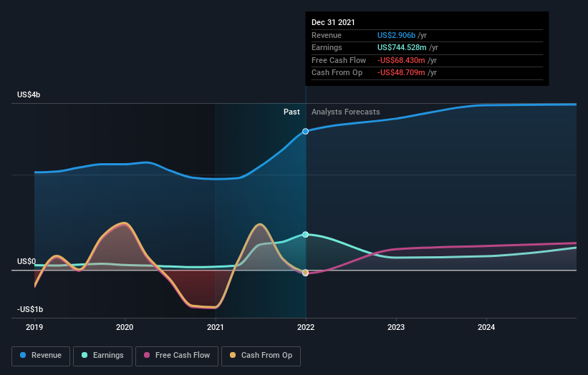Image resolution: width=588 pixels, height=375 pixels.
Task: Click the Earnings row label in tooltip
Action: coord(327,47)
